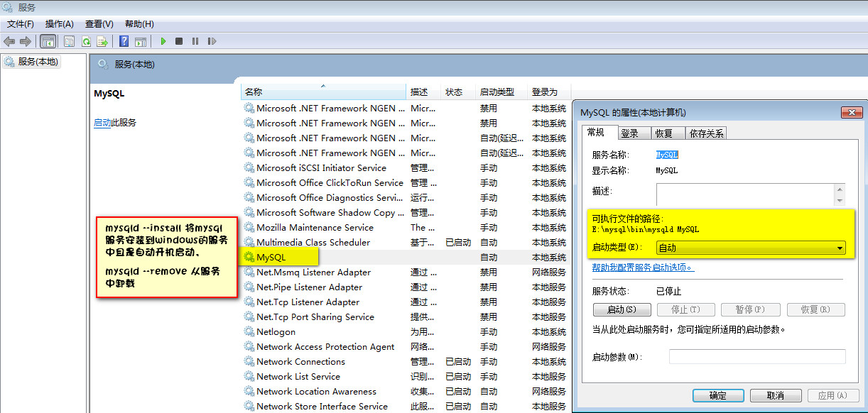The height and width of the screenshot is (413, 868).
Task: Open the 启动类型 dropdown set to 自动
Action: [751, 248]
